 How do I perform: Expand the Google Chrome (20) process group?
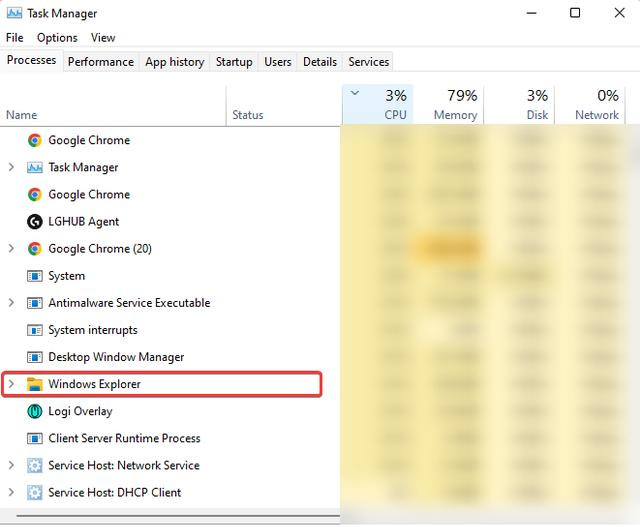click(11, 249)
